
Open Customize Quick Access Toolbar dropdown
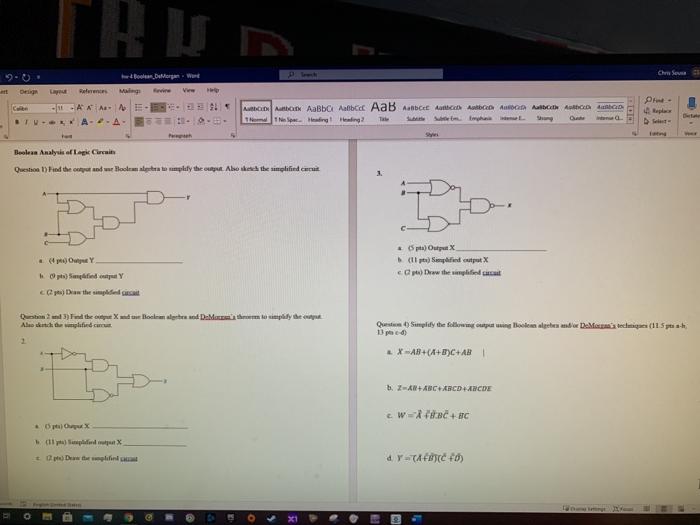pos(38,77)
